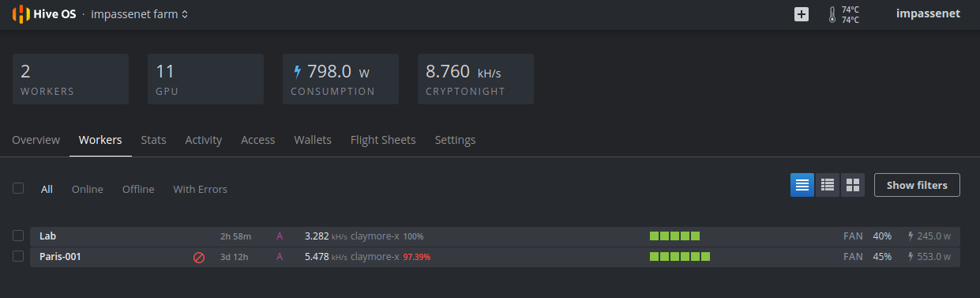Image resolution: width=980 pixels, height=298 pixels.
Task: Open the impassenet farm dropdown selector
Action: (140, 14)
